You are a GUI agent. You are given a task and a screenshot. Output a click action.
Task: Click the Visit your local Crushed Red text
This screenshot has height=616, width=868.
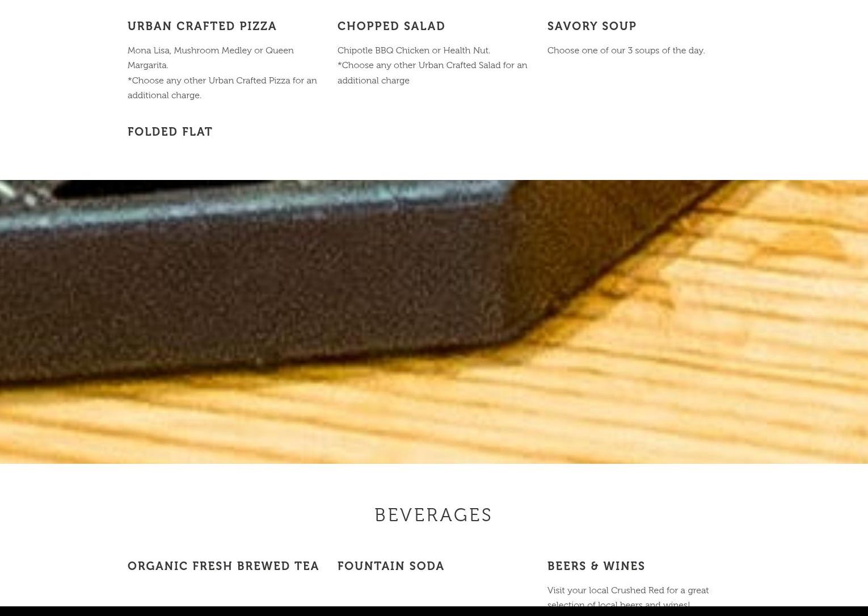click(628, 590)
